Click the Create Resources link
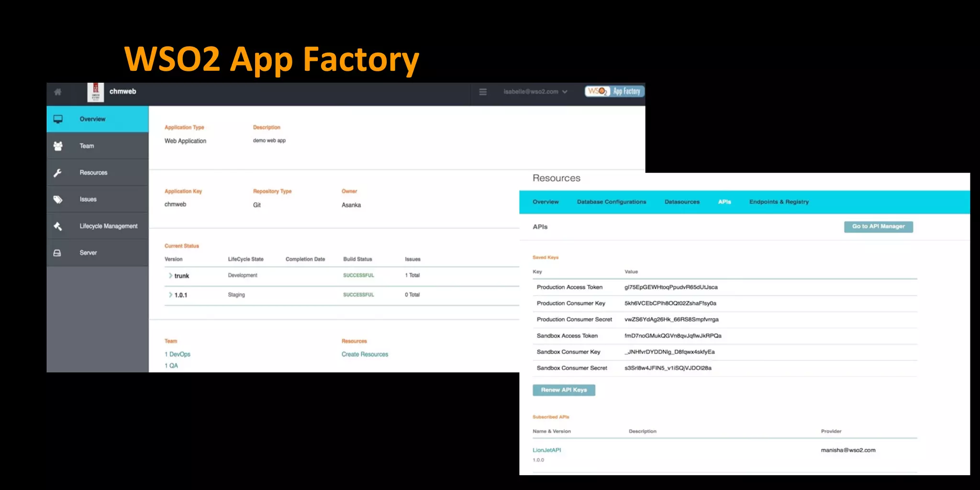 pyautogui.click(x=365, y=355)
